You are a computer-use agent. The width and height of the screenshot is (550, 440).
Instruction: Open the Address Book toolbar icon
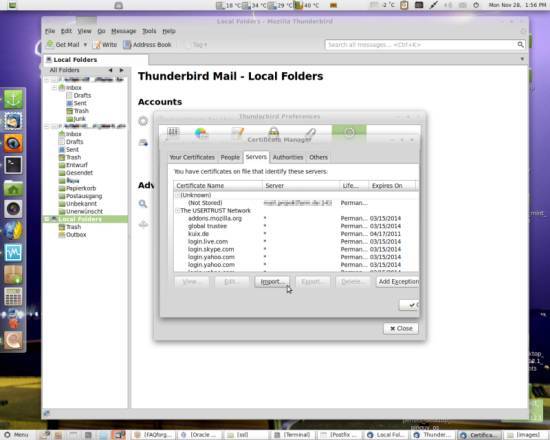[x=127, y=45]
